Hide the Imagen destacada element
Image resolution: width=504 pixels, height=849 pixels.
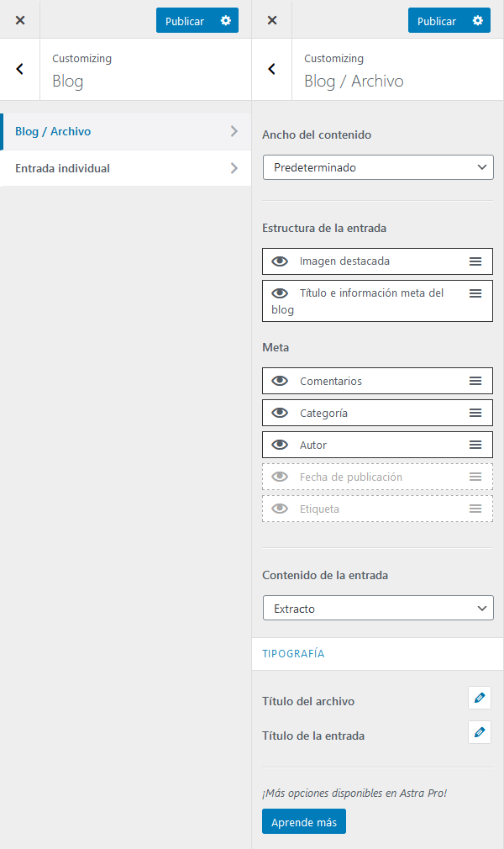pos(280,261)
